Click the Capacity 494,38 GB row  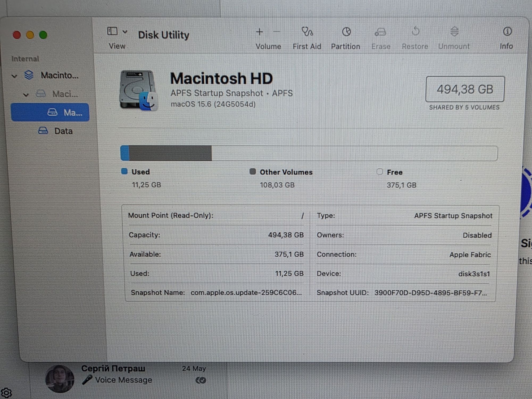tap(216, 235)
